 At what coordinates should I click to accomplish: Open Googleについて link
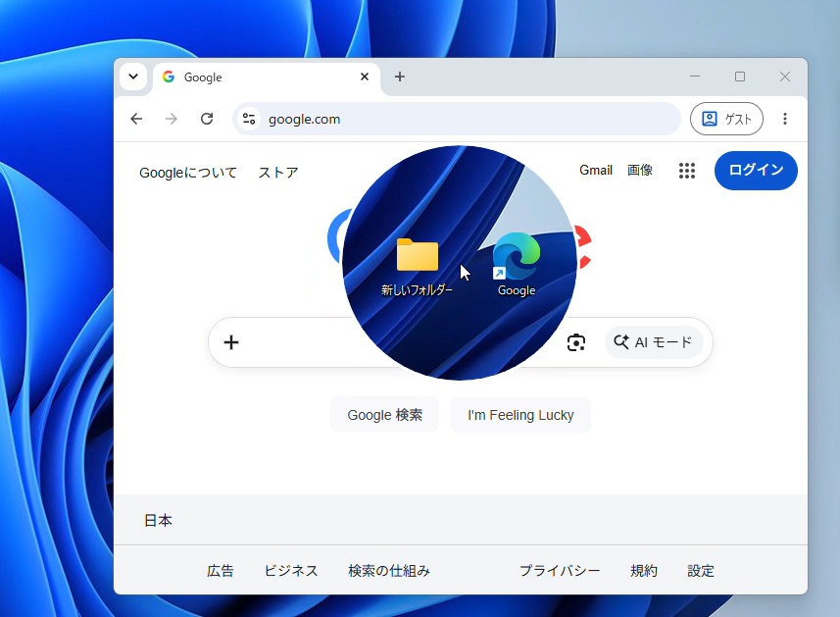pyautogui.click(x=187, y=173)
